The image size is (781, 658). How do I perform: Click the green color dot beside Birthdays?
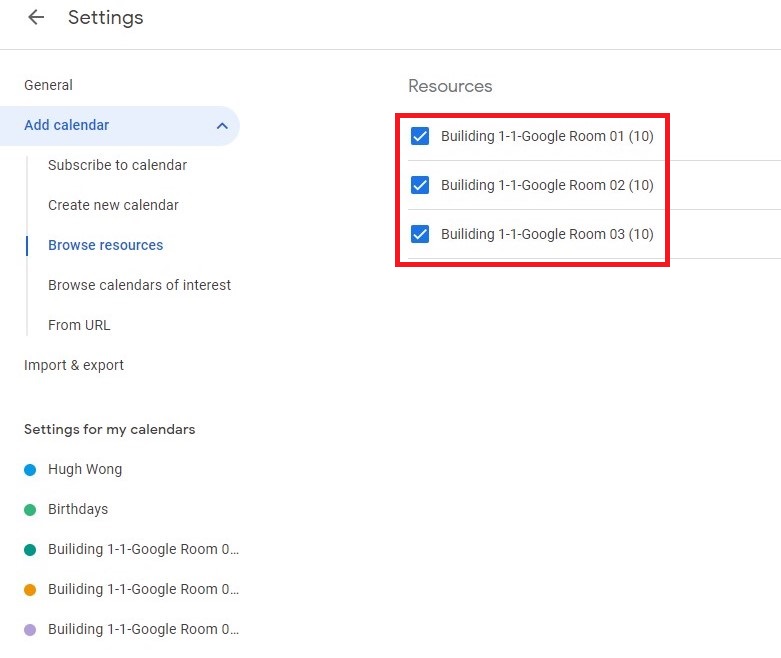click(x=30, y=509)
